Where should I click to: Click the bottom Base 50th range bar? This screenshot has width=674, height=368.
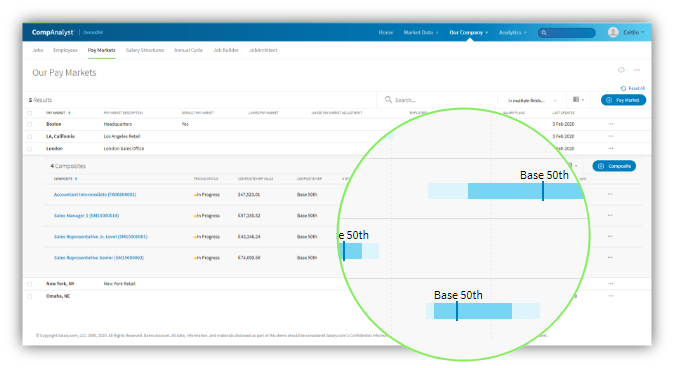point(483,311)
